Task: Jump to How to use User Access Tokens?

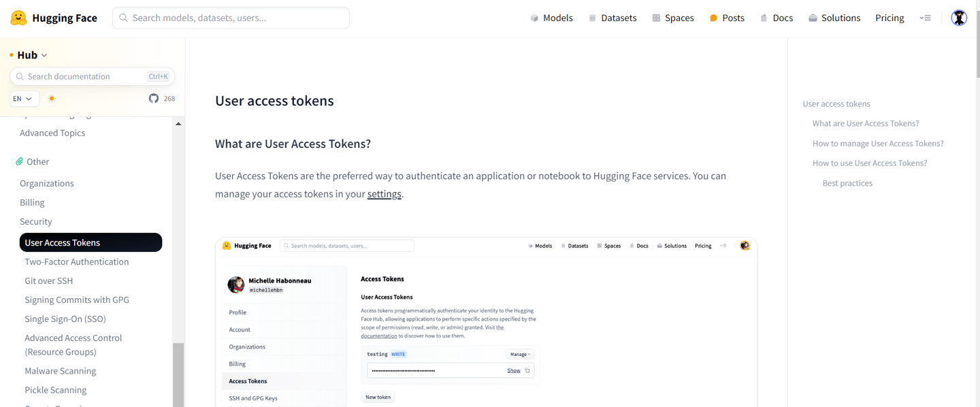Action: coord(870,163)
